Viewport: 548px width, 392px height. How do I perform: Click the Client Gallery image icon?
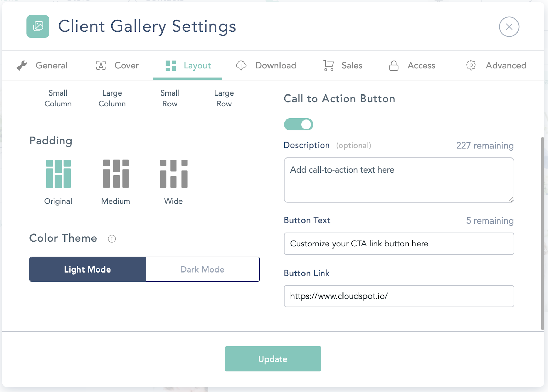[x=38, y=26]
